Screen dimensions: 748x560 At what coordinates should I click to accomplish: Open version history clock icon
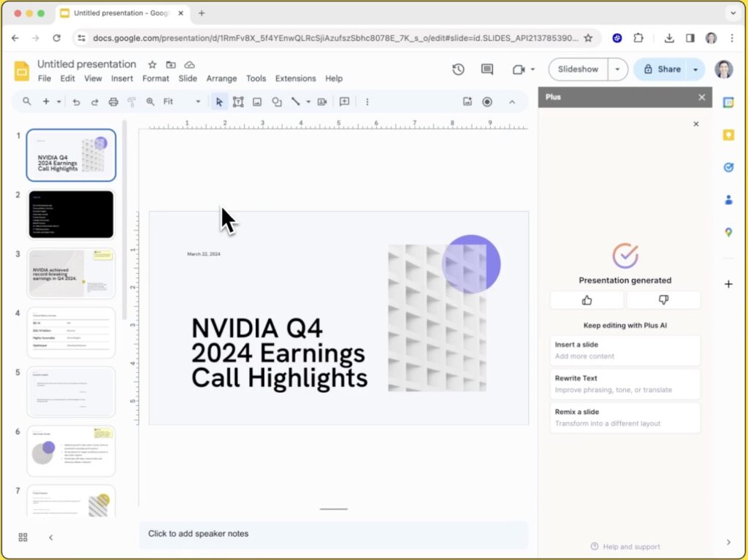(x=459, y=69)
